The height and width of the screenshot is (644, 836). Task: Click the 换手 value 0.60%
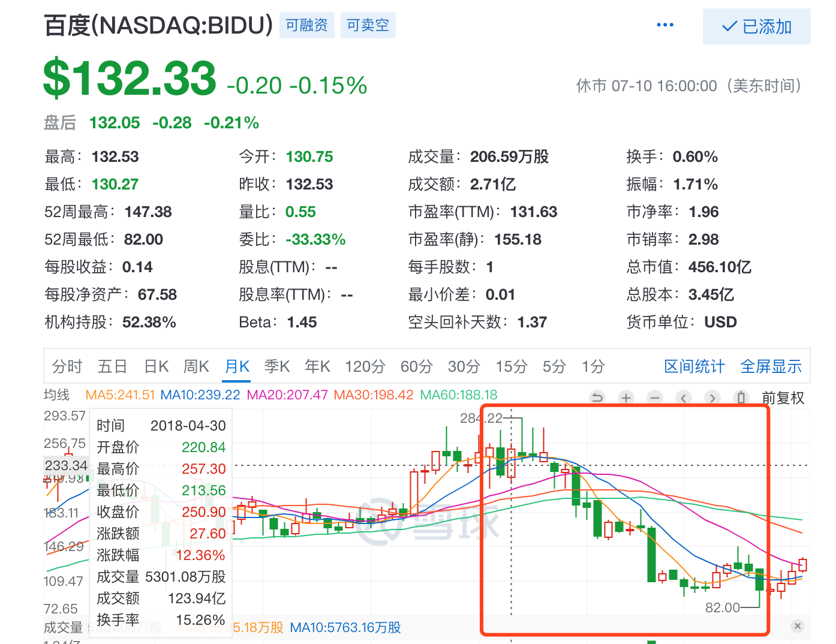tap(695, 157)
